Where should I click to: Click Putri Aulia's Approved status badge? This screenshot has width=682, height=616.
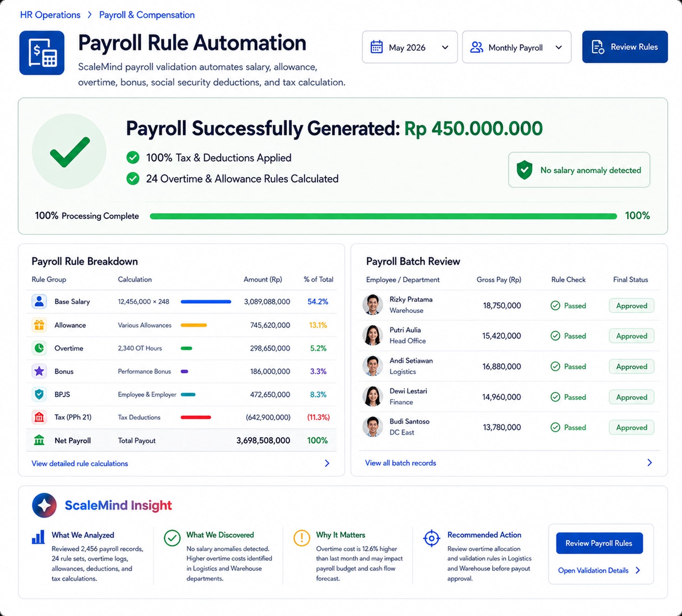point(631,336)
